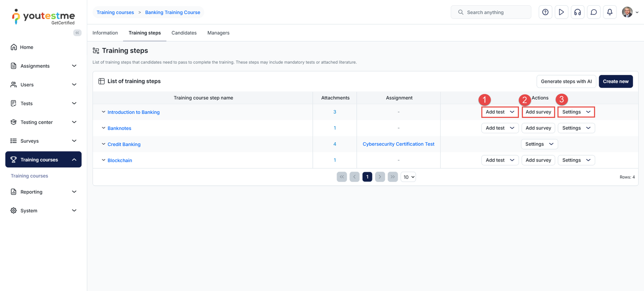Screen dimensions: 644x291
Task: Click Generate steps with AI button
Action: tap(566, 82)
